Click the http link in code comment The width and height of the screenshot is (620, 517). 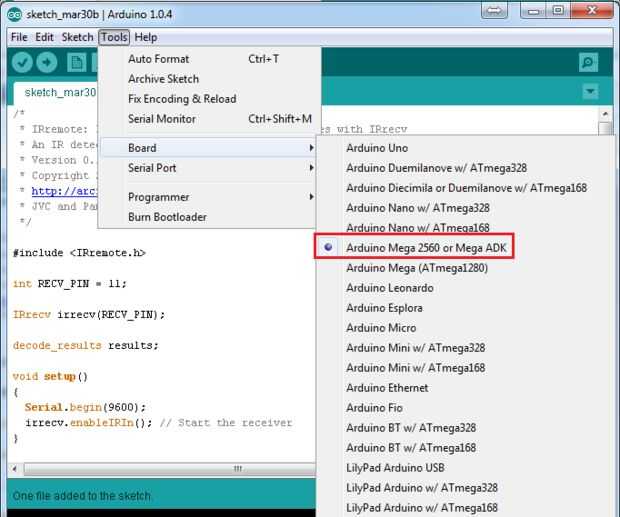pyautogui.click(x=64, y=191)
